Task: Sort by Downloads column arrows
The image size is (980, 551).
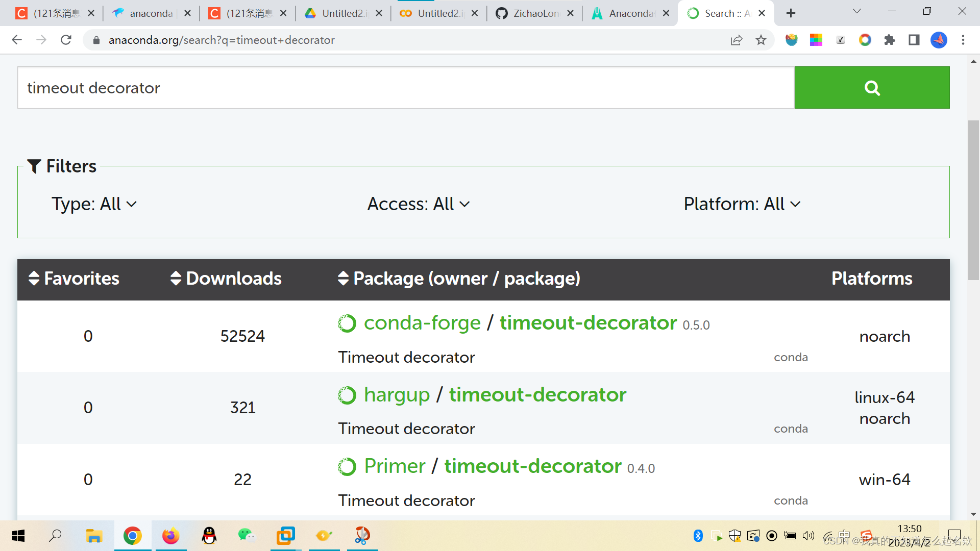Action: coord(176,279)
